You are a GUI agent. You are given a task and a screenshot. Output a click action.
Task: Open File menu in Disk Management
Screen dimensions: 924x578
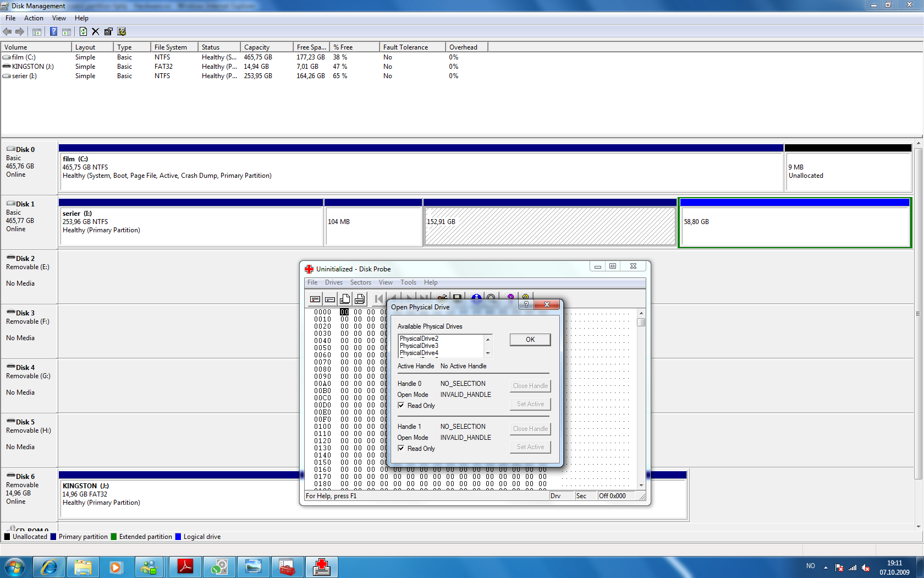tap(10, 18)
